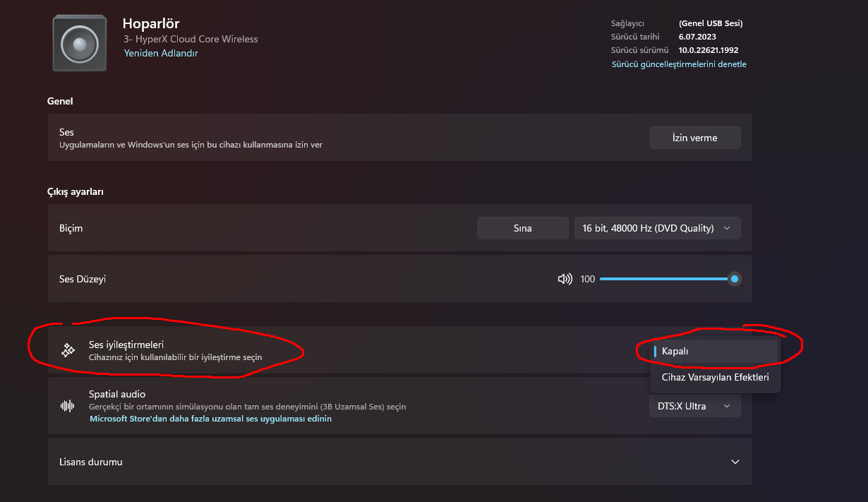Screen dimensions: 868x502
Task: Click the large speaker device icon
Action: 80,44
